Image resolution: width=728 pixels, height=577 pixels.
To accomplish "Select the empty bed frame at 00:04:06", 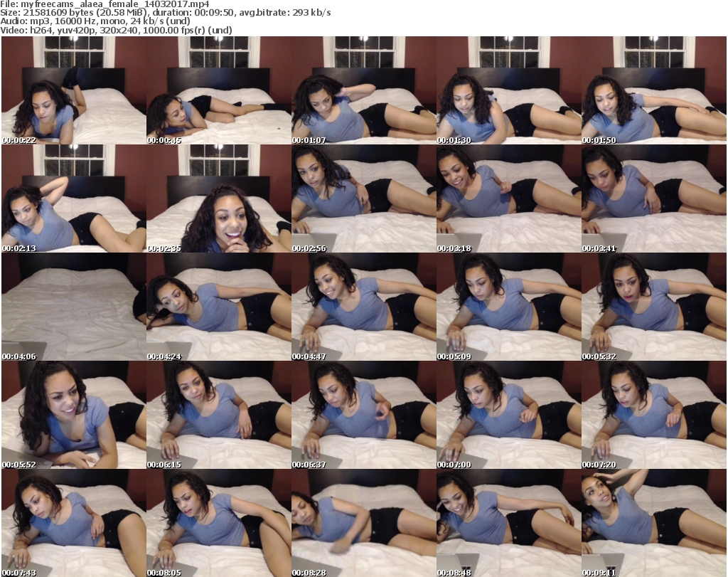I will [74, 307].
